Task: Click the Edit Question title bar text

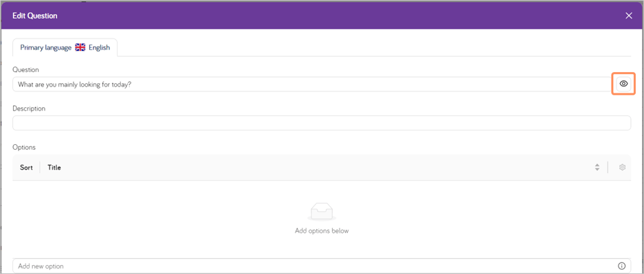Action: click(x=35, y=16)
